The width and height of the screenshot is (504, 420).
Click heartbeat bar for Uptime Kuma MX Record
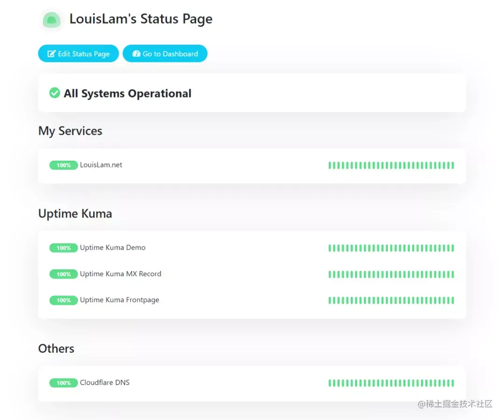point(391,274)
